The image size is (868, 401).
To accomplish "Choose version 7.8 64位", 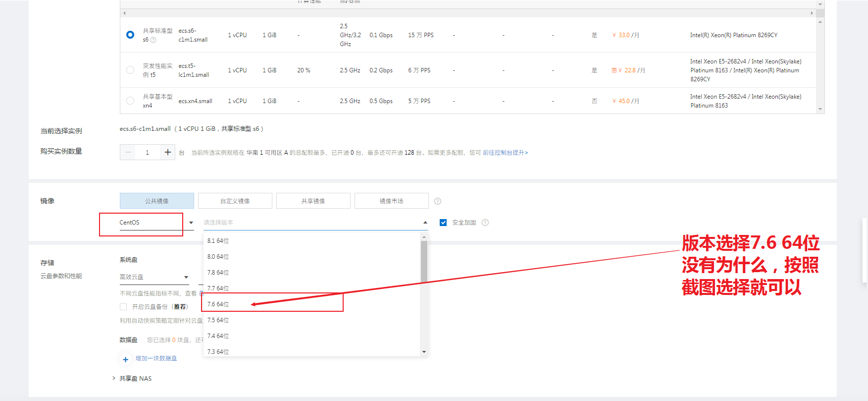I will click(x=312, y=273).
